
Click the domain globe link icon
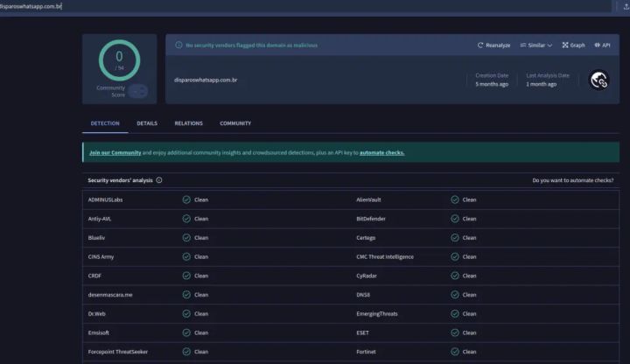598,80
